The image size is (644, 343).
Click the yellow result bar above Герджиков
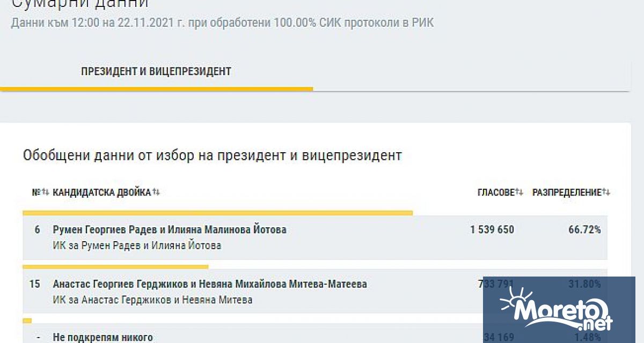115,266
